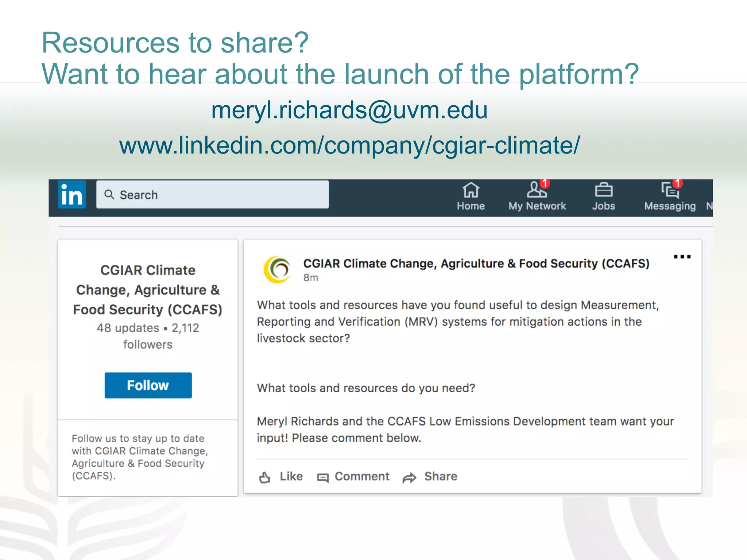Click the thumbs-up Like icon
This screenshot has height=560, width=747.
coord(264,477)
